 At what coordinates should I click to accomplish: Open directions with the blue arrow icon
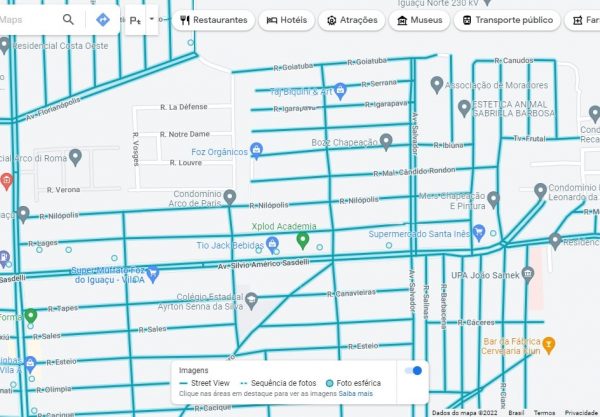[103, 19]
